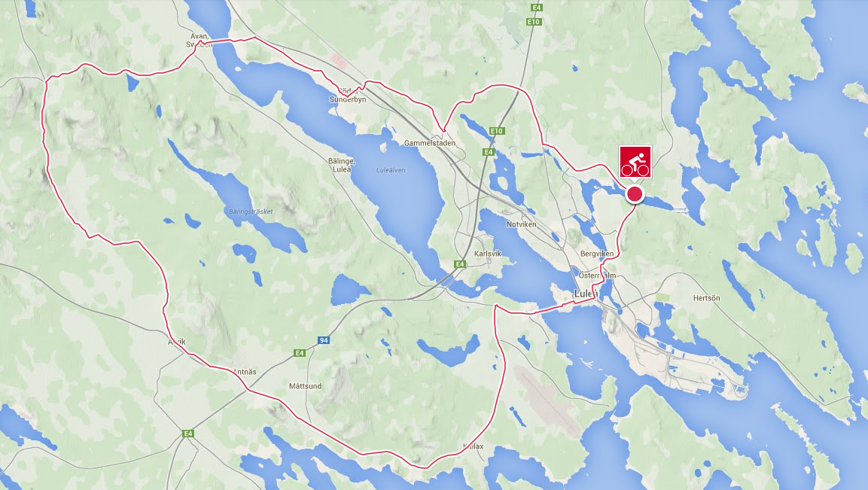The image size is (868, 490).
Task: Click the Kallax label on the route
Action: (474, 446)
